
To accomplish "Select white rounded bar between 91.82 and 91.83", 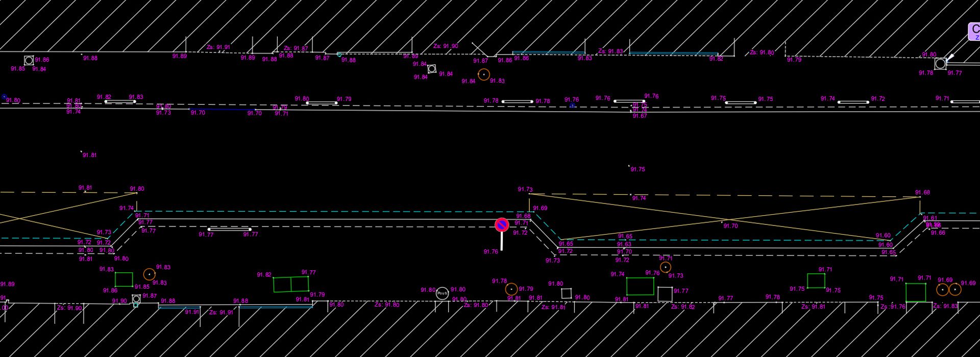I will point(120,101).
